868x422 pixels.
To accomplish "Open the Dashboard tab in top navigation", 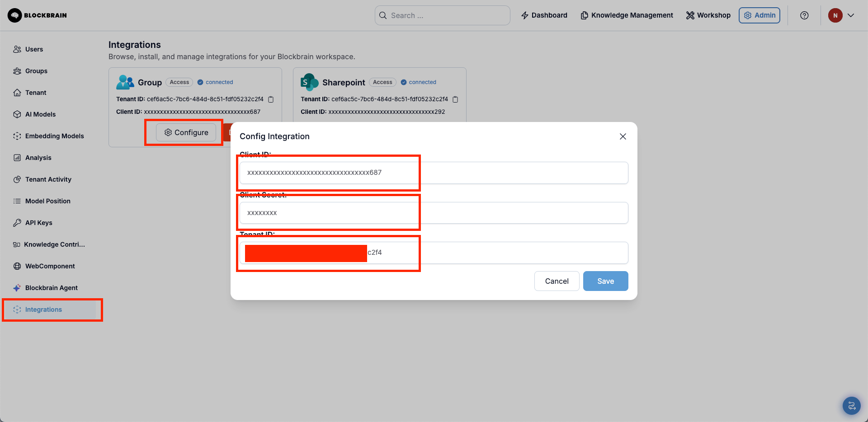I will 544,15.
